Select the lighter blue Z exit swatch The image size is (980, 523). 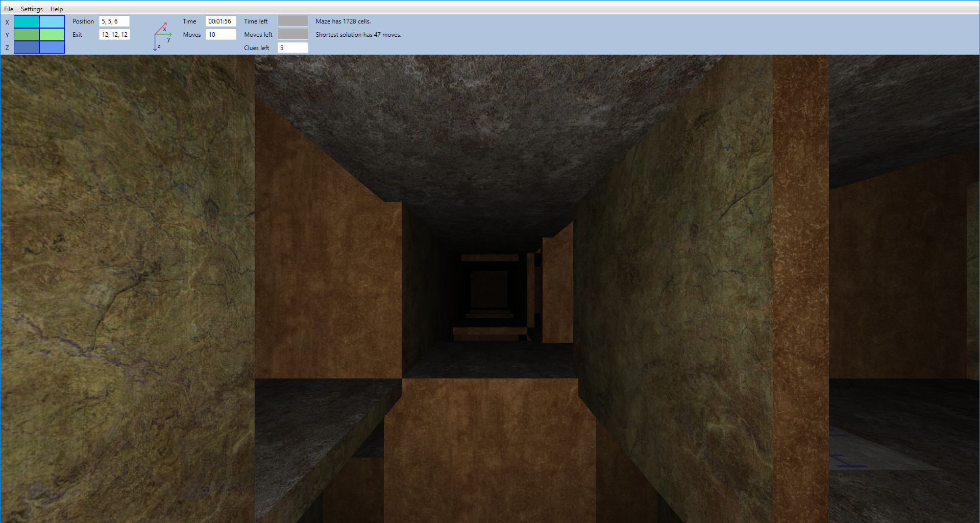click(52, 47)
